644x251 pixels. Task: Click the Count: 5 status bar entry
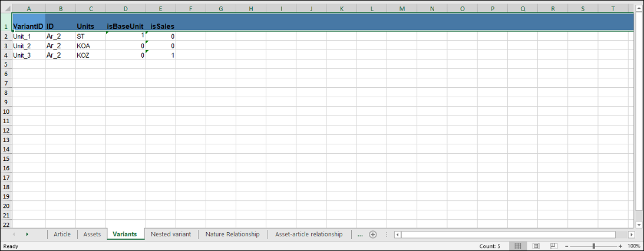(490, 246)
